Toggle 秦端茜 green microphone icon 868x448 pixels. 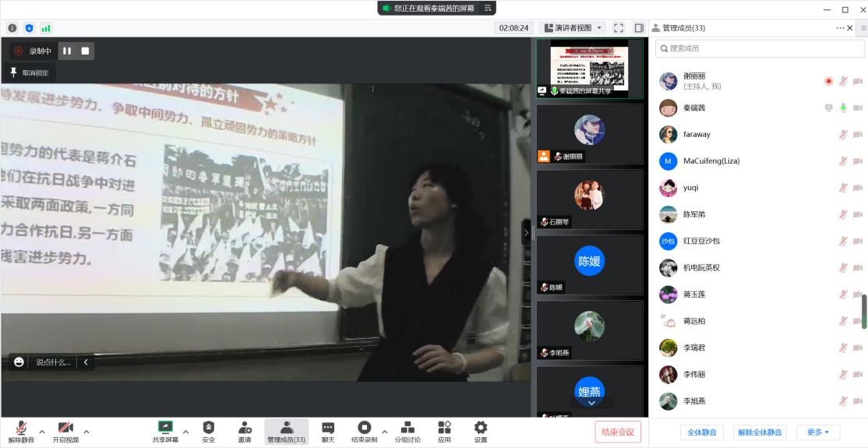(843, 108)
